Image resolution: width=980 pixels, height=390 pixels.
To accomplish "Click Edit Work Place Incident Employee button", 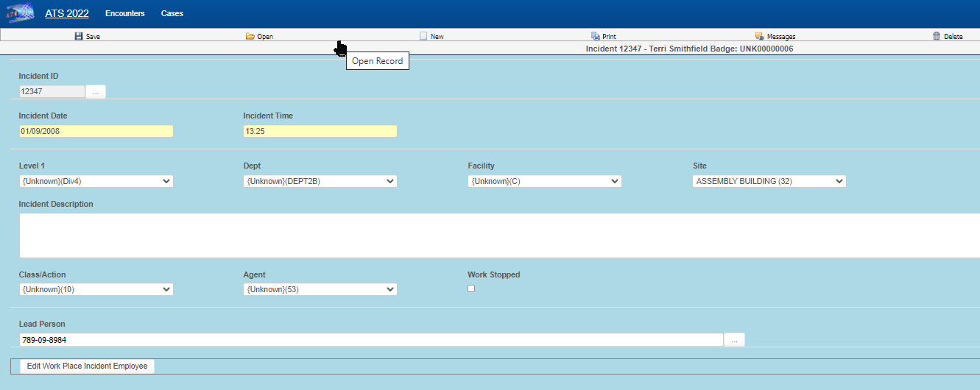I will click(87, 366).
